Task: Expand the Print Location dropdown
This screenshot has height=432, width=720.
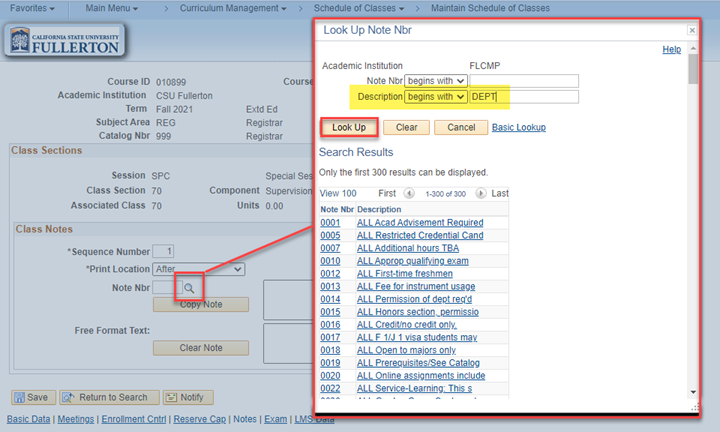Action: tap(198, 269)
